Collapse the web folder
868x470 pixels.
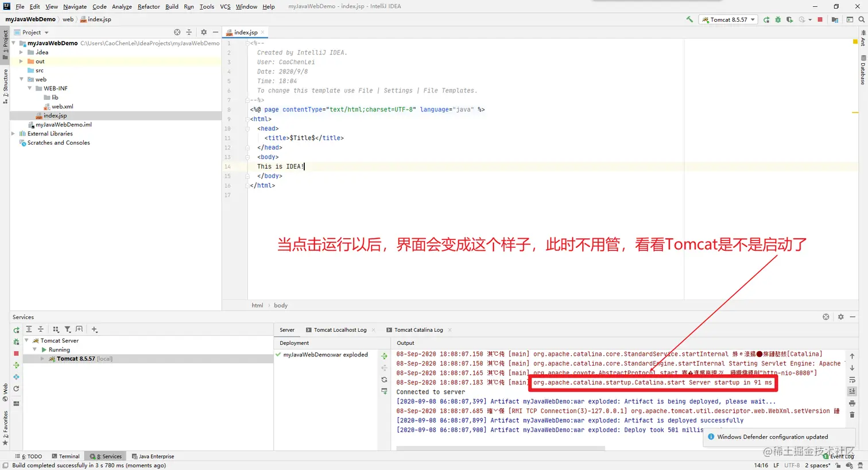(21, 79)
